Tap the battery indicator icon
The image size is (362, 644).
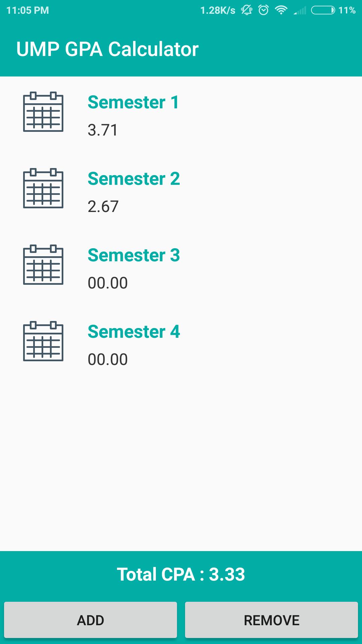click(323, 10)
